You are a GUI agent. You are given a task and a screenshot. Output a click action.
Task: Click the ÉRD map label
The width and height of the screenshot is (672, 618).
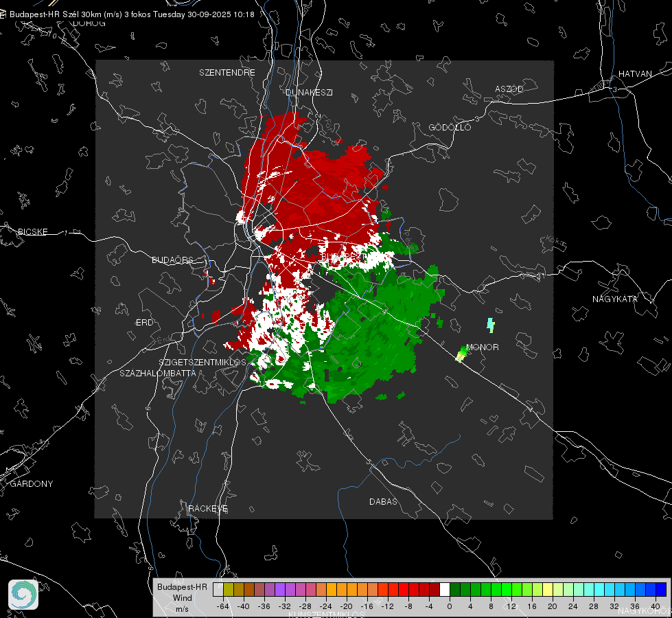[x=144, y=323]
